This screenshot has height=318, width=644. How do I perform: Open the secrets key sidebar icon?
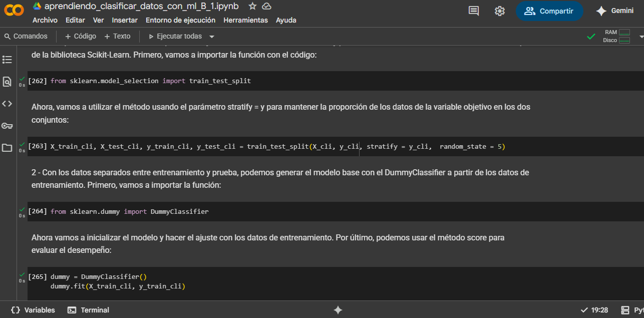[x=7, y=126]
